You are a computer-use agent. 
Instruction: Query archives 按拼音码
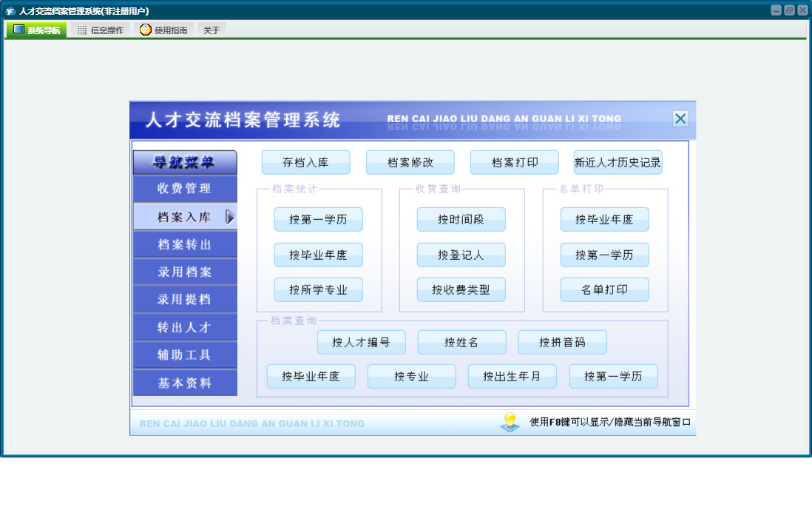tap(562, 342)
